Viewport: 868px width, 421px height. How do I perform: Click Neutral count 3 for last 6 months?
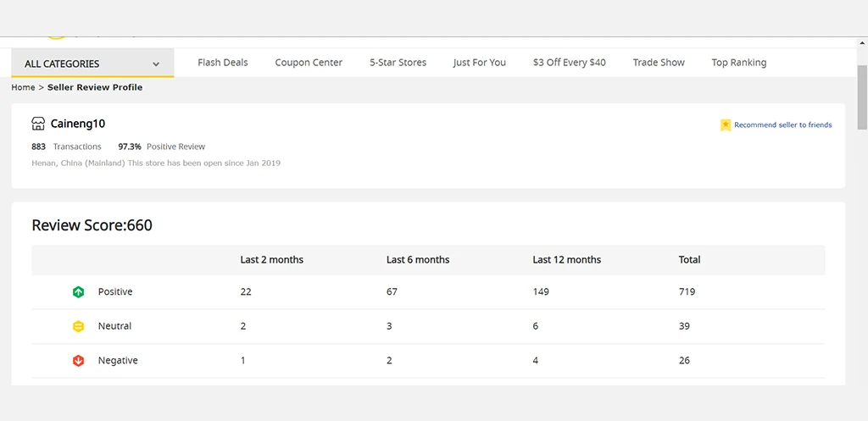pyautogui.click(x=389, y=326)
